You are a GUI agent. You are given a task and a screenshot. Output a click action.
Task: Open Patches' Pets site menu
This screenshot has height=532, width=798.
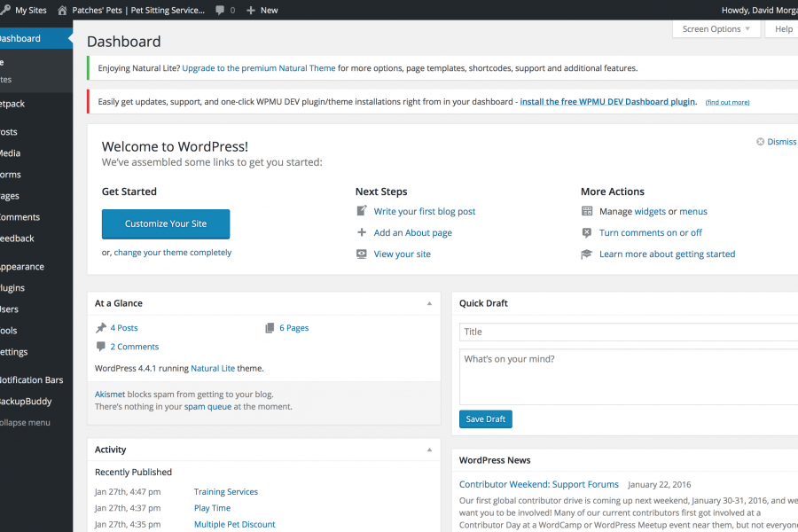point(131,10)
